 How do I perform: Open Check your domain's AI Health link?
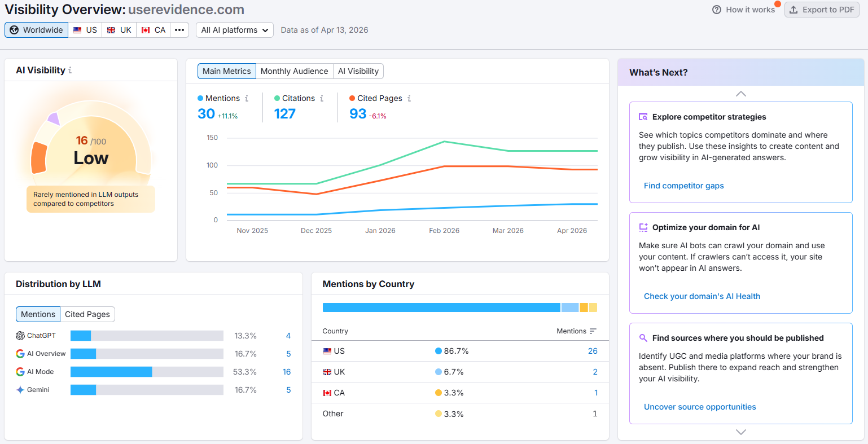click(x=702, y=296)
